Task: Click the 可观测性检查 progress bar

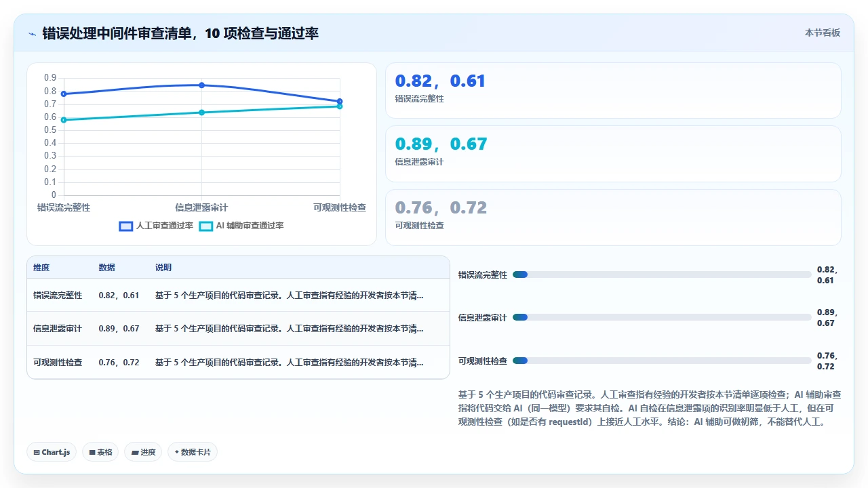Action: (x=662, y=361)
